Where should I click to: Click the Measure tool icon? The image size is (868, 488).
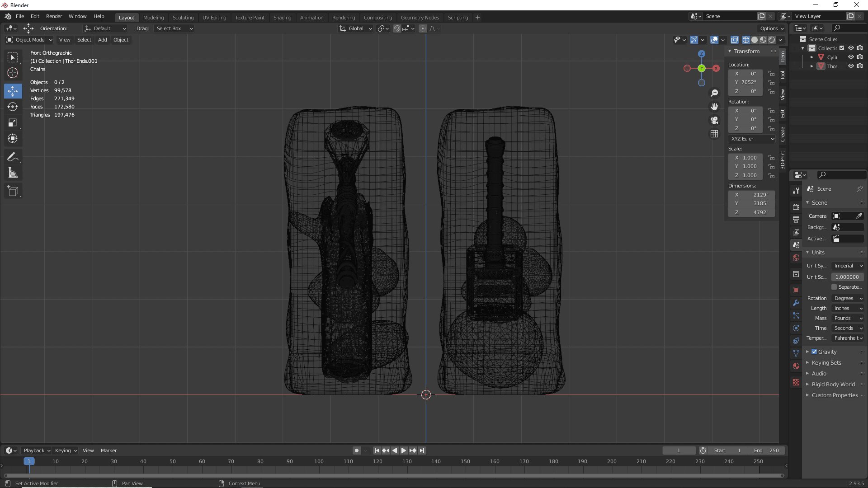pyautogui.click(x=13, y=173)
